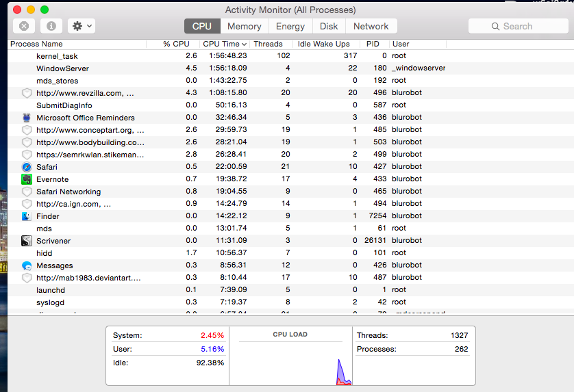Click the shield icon for bodybuilding.com process
This screenshot has height=392, width=574.
point(27,142)
